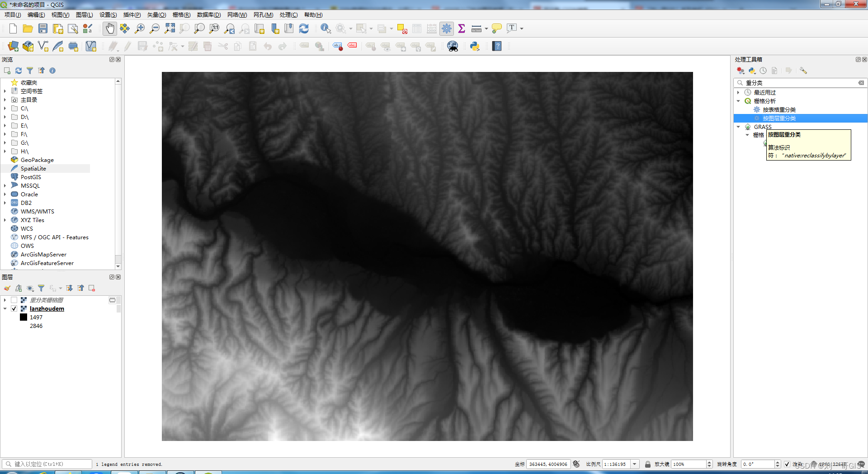Toggle the Processing Toolbox gear icon

447,28
